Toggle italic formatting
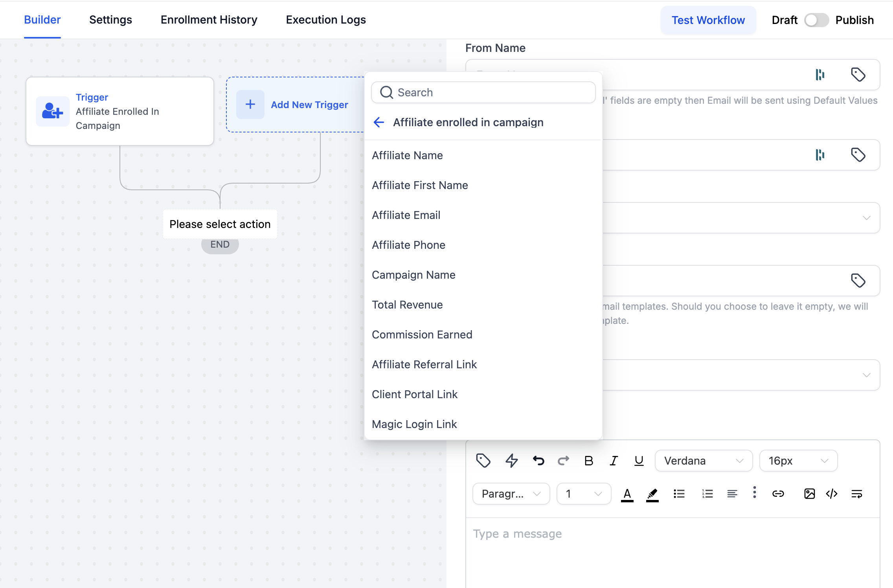 (x=614, y=460)
